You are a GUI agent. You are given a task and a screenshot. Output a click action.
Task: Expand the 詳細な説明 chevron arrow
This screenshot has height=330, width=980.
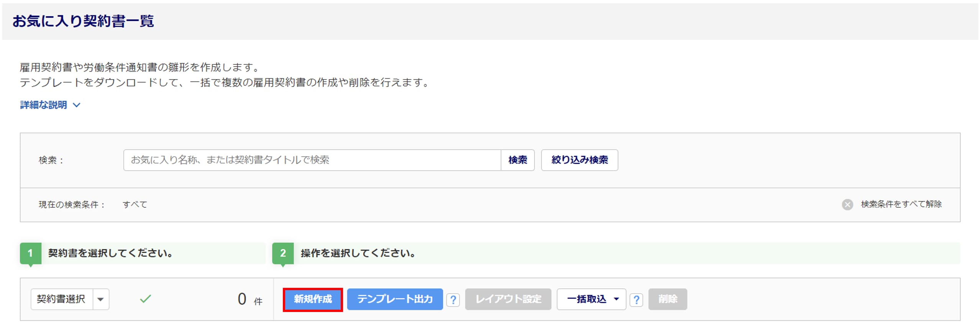point(77,105)
